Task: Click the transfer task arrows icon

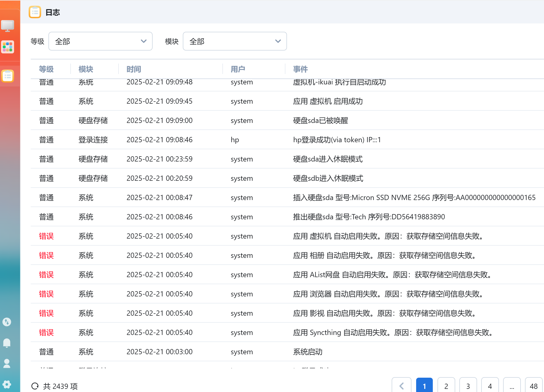Action: pyautogui.click(x=7, y=322)
